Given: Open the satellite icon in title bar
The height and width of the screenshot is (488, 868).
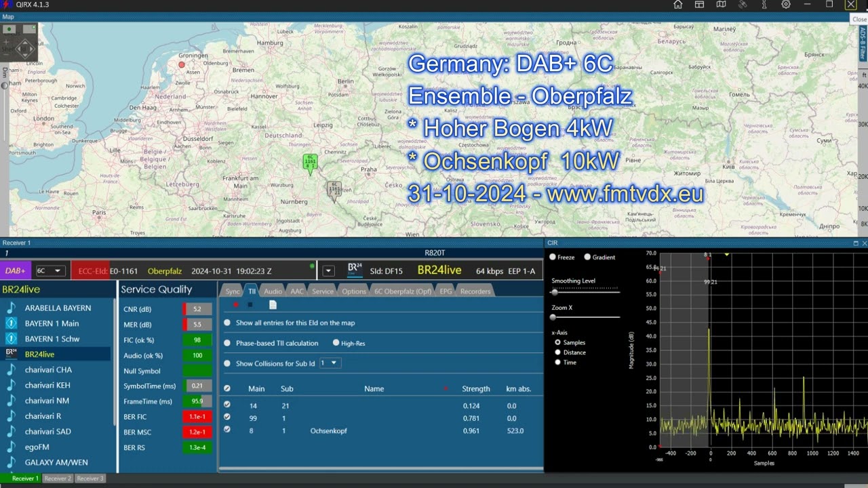Looking at the screenshot, I should (x=743, y=5).
